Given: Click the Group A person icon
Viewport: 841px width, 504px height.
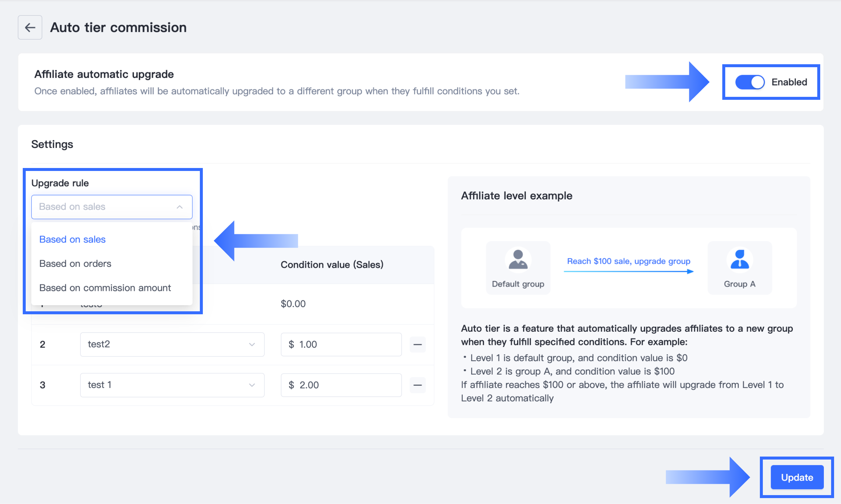Looking at the screenshot, I should (x=739, y=260).
